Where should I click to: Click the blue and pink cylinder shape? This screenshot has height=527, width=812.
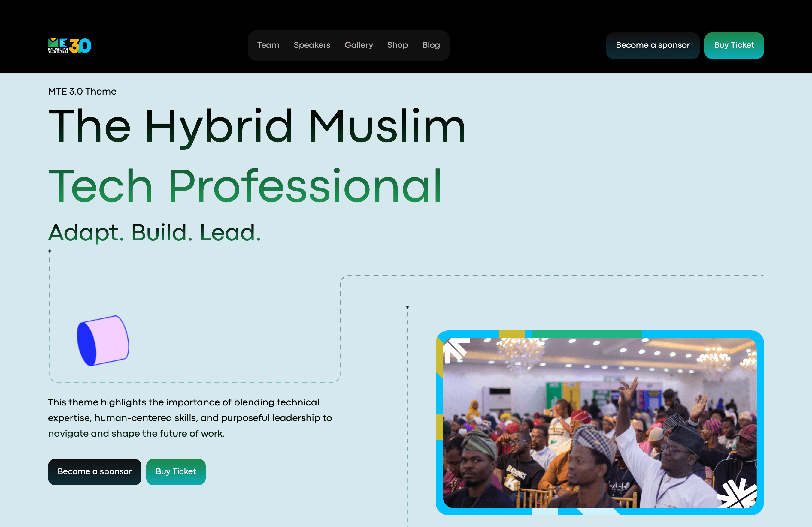coord(103,341)
